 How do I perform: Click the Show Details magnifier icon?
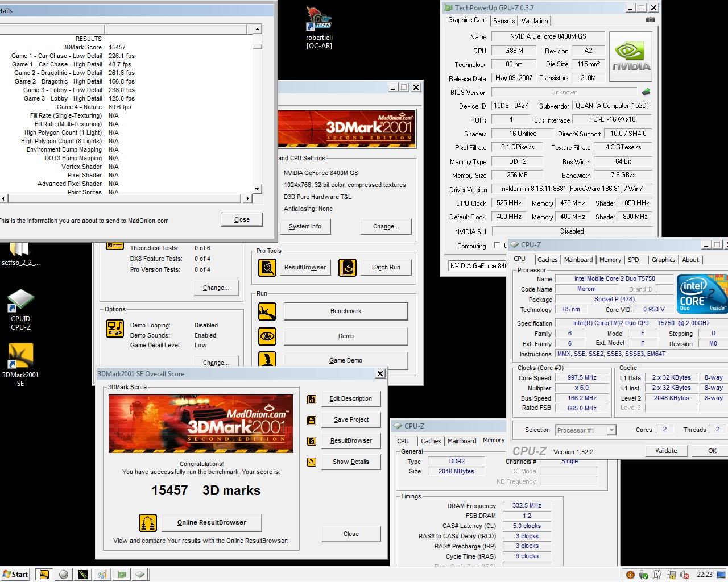tap(312, 462)
